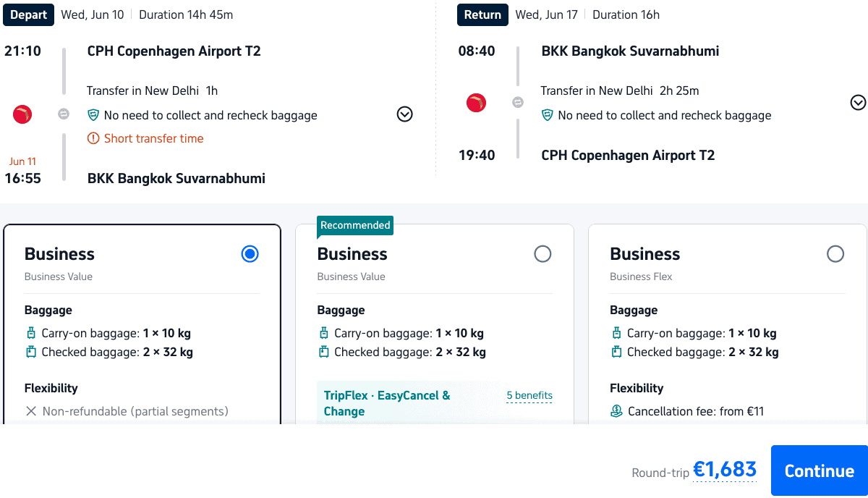The image size is (868, 498).
Task: Click the return baggage protection shield icon
Action: pos(547,115)
